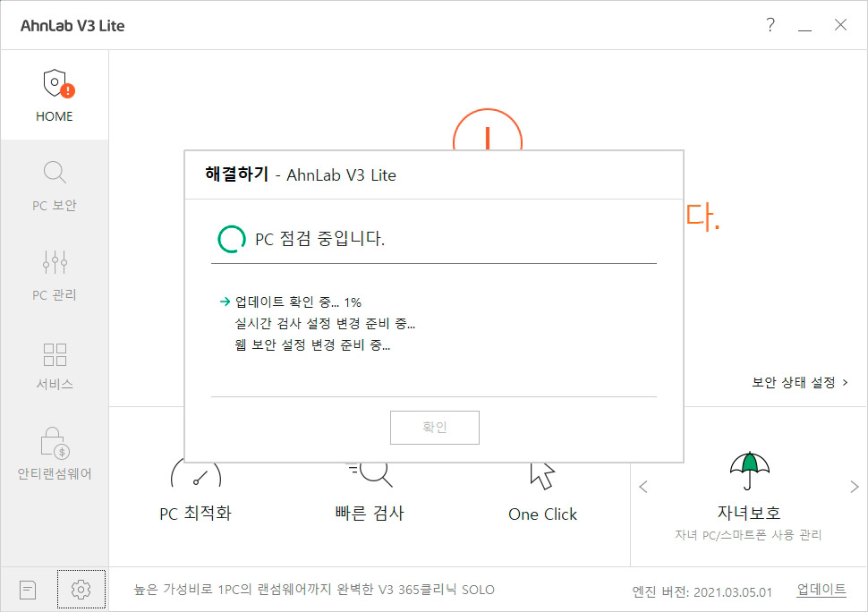This screenshot has width=868, height=612.
Task: Click the 확인 button in dialog
Action: click(x=435, y=427)
